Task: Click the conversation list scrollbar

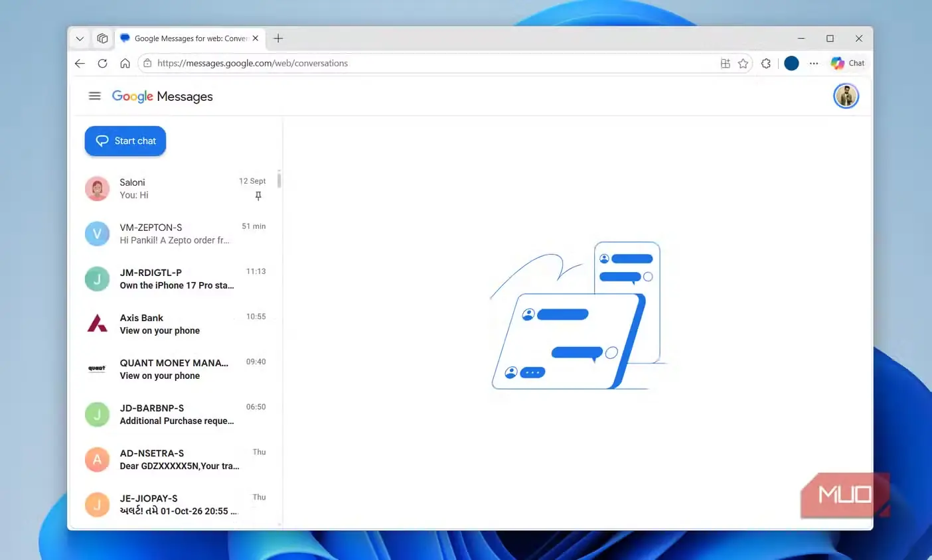Action: coord(279,180)
